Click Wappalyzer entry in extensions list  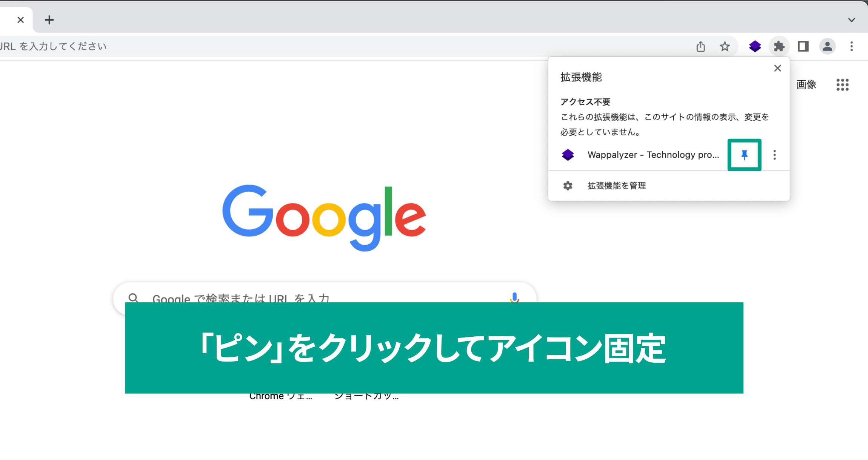(640, 155)
